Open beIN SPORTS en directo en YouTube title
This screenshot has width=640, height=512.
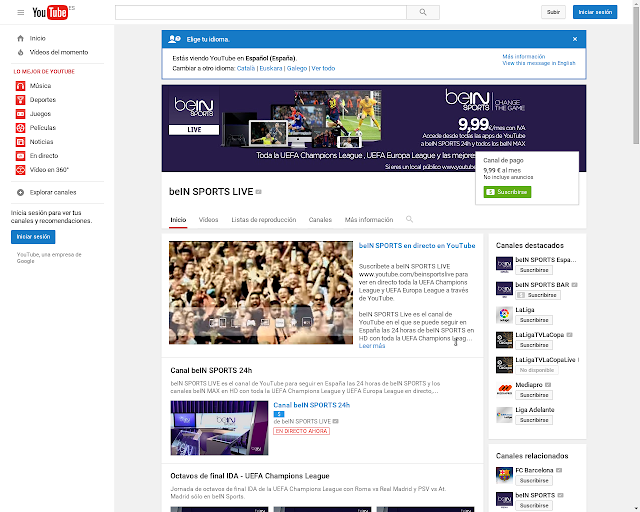(x=417, y=246)
